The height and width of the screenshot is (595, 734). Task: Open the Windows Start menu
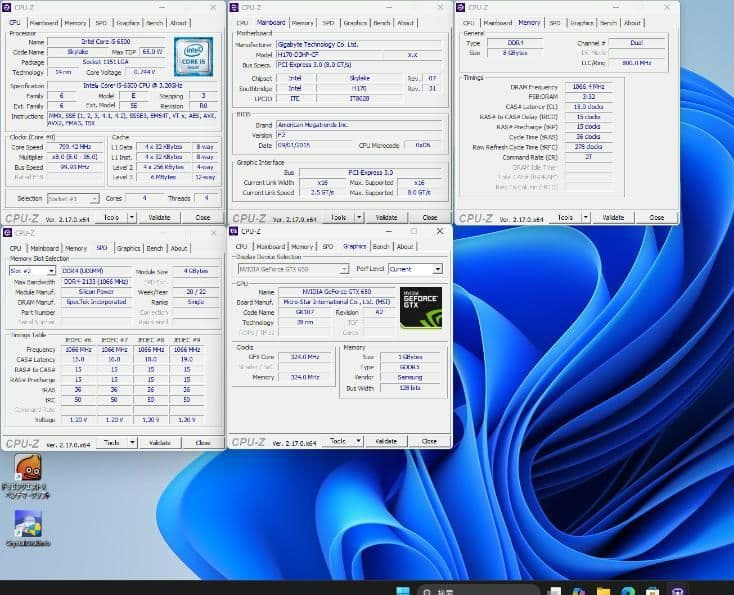click(403, 591)
